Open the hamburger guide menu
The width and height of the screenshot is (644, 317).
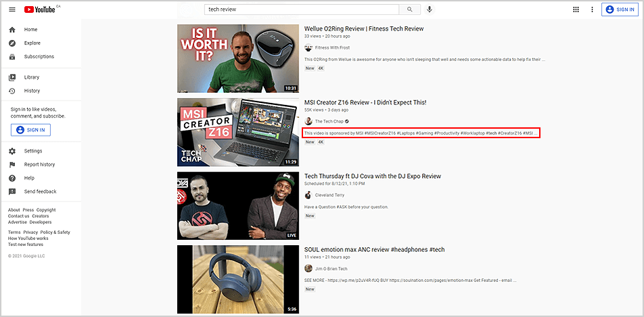pyautogui.click(x=12, y=9)
